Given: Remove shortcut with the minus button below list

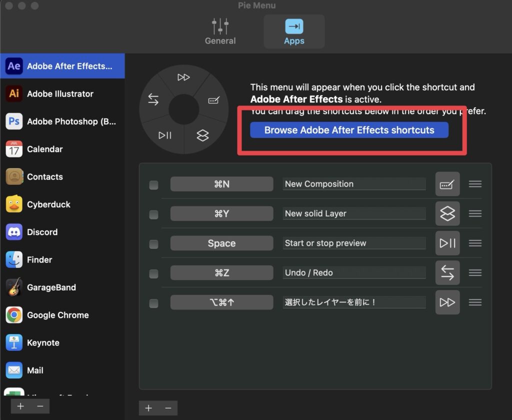Looking at the screenshot, I should click(x=168, y=408).
